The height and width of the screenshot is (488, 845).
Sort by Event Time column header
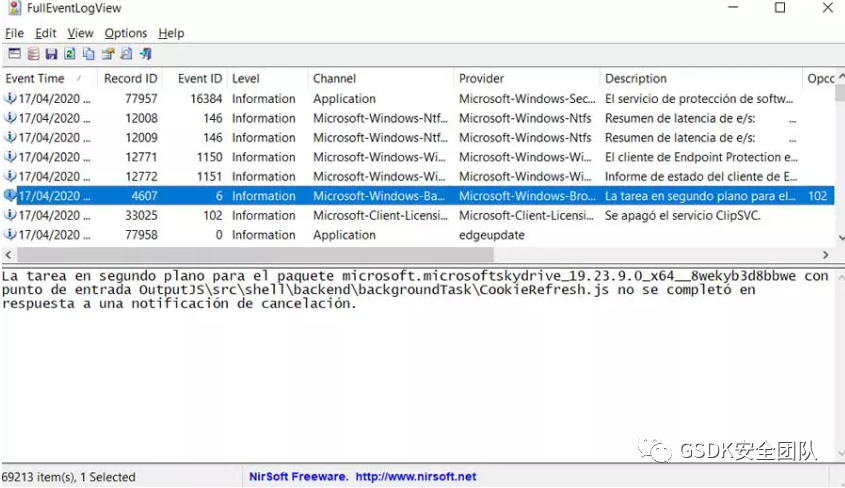pyautogui.click(x=49, y=78)
